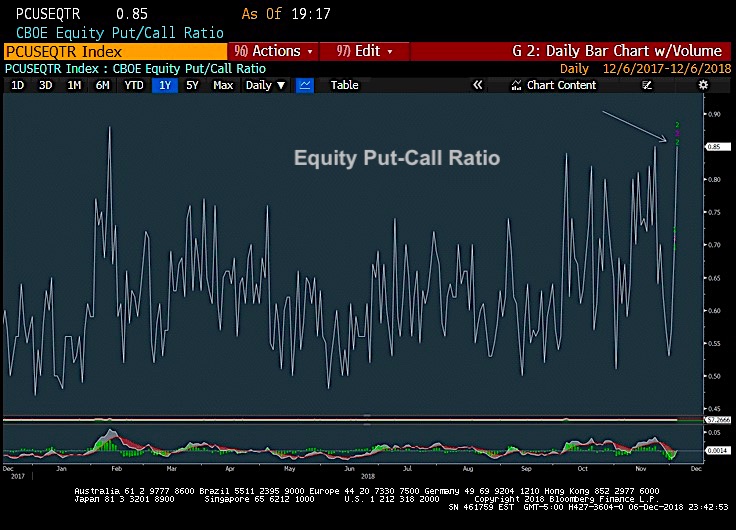
Task: Activate the annotate pencil tool icon
Action: click(x=647, y=85)
